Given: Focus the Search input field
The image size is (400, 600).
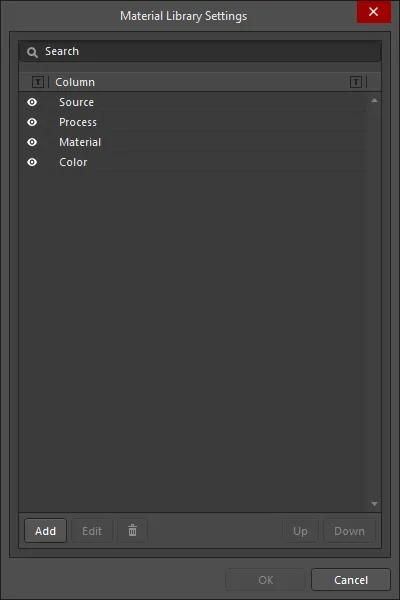Looking at the screenshot, I should [200, 51].
